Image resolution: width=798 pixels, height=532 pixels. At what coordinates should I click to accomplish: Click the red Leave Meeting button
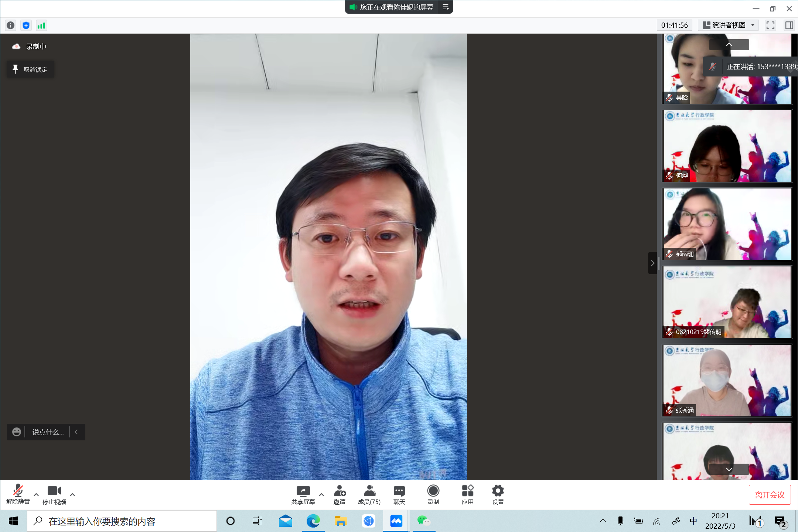click(x=770, y=495)
